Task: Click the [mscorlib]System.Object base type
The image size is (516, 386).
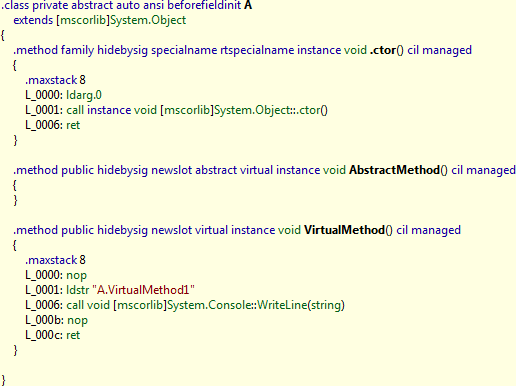Action: [x=121, y=20]
